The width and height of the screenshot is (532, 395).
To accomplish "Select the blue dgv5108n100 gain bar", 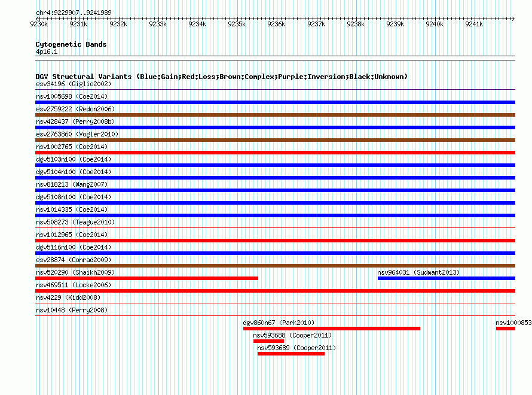I will pyautogui.click(x=275, y=203).
